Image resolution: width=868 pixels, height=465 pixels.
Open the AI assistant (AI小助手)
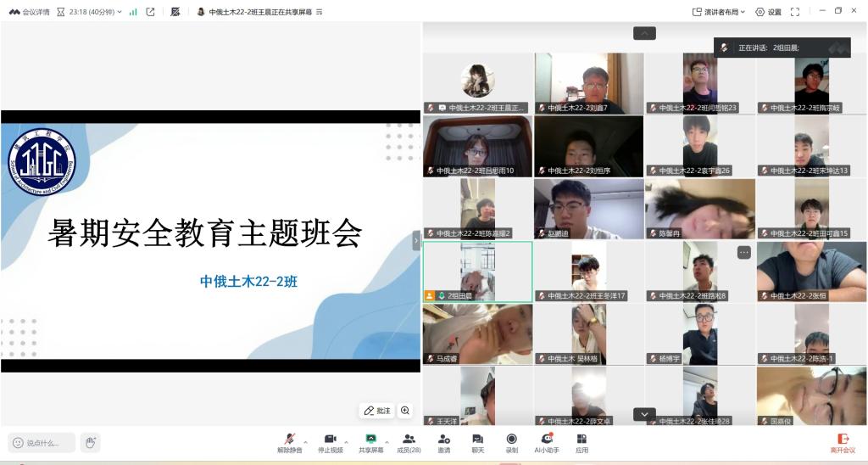[547, 441]
